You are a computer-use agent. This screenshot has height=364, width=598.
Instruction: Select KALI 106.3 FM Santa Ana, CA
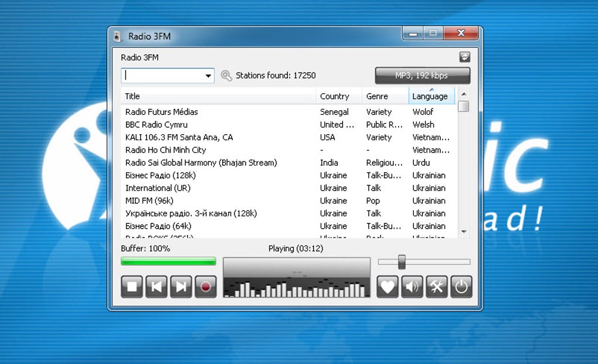point(179,137)
